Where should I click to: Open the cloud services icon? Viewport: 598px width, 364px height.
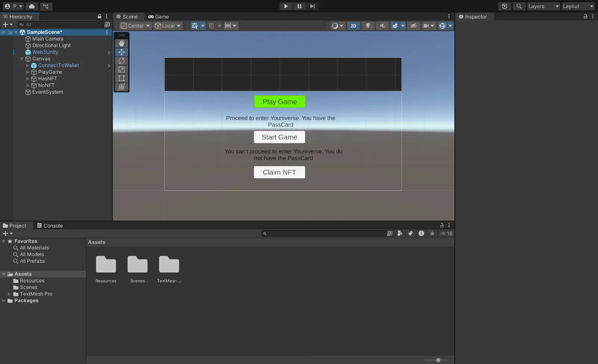point(32,6)
